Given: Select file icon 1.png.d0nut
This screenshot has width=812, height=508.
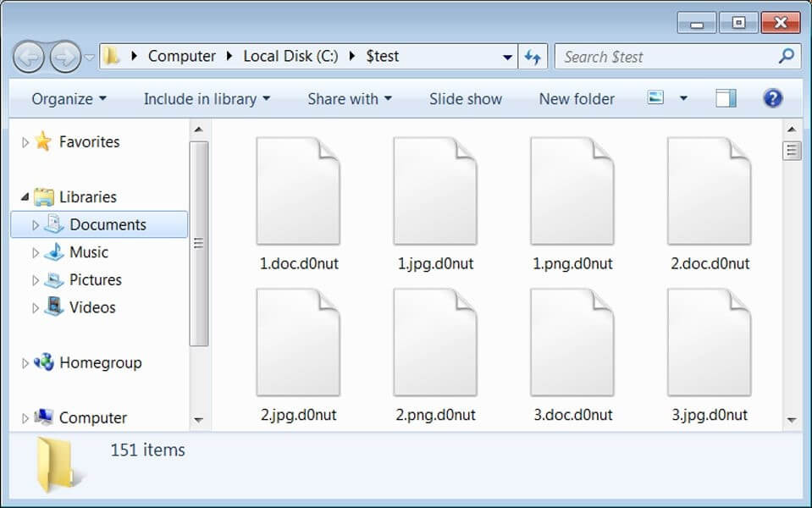Looking at the screenshot, I should pos(572,191).
